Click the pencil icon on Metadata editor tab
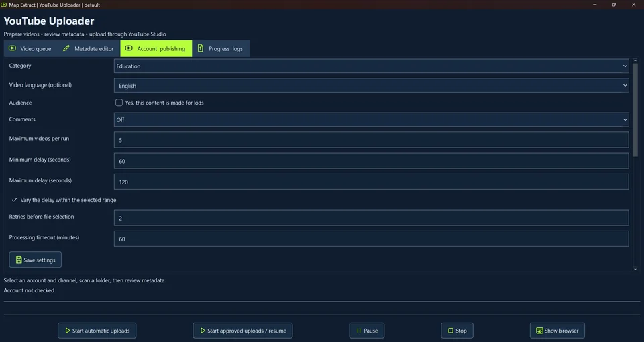 [66, 48]
